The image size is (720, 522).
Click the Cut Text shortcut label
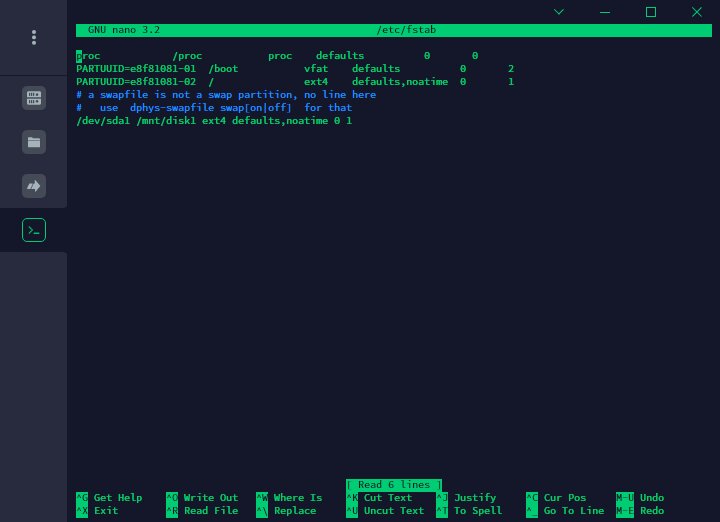point(388,498)
